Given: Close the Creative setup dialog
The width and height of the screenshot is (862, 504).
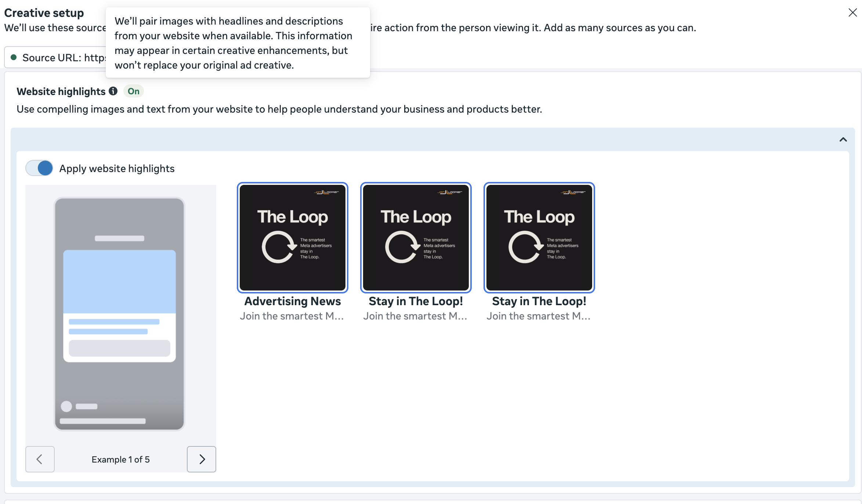Looking at the screenshot, I should point(852,12).
